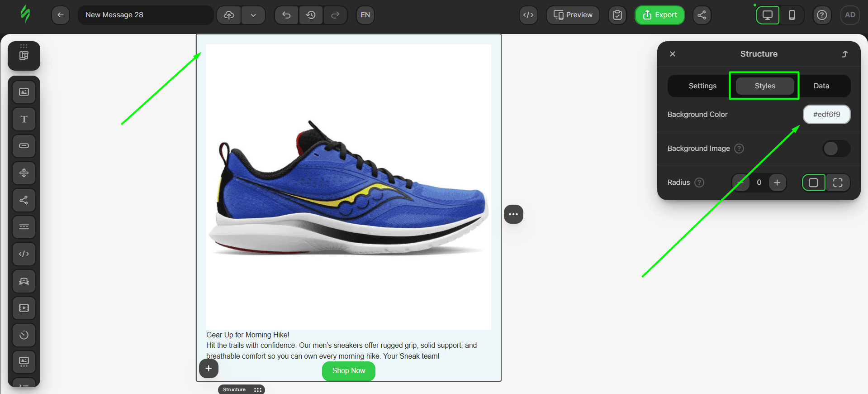Switch to mobile view
This screenshot has width=868, height=394.
tap(792, 15)
